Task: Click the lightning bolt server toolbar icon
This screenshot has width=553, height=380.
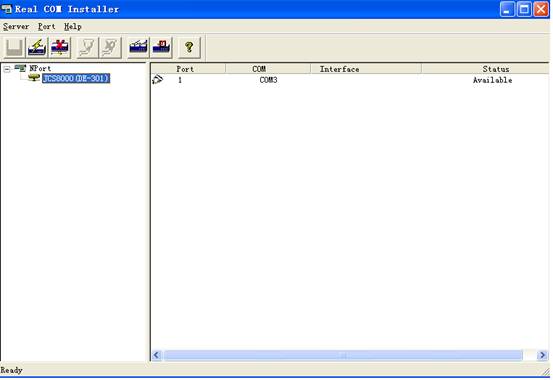Action: coord(37,47)
